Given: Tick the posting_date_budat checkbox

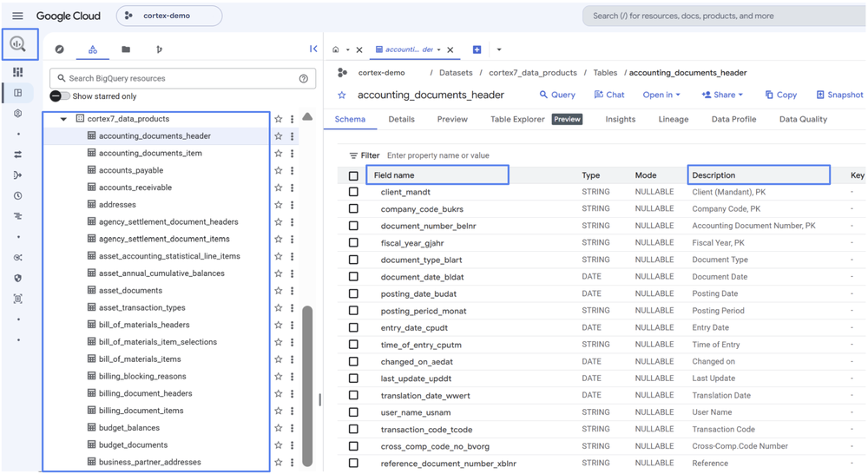Looking at the screenshot, I should (x=353, y=293).
